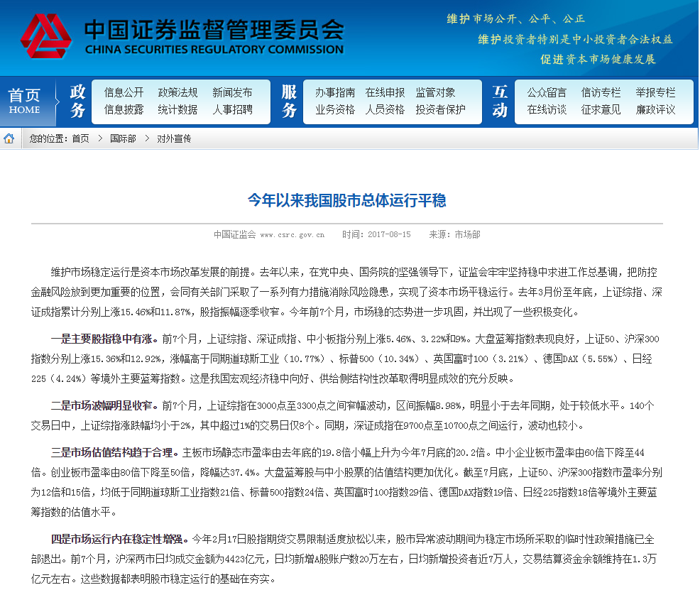Click the 政务 section label
This screenshot has width=700, height=590.
point(77,102)
